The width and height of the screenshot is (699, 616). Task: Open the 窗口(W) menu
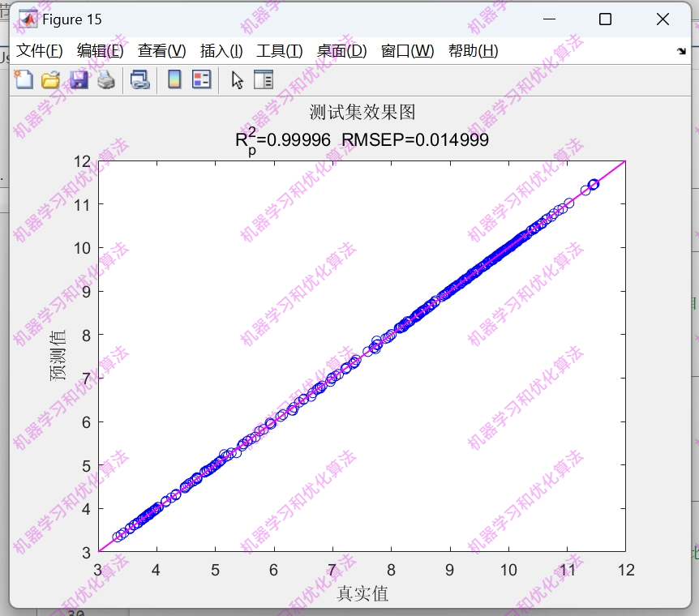(407, 51)
